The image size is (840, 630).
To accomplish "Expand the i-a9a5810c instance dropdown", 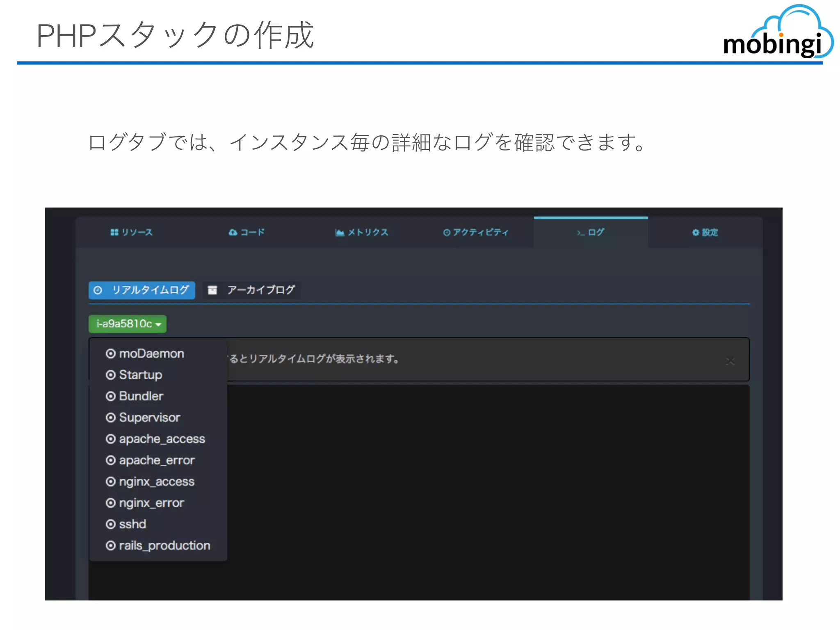I will pos(128,324).
